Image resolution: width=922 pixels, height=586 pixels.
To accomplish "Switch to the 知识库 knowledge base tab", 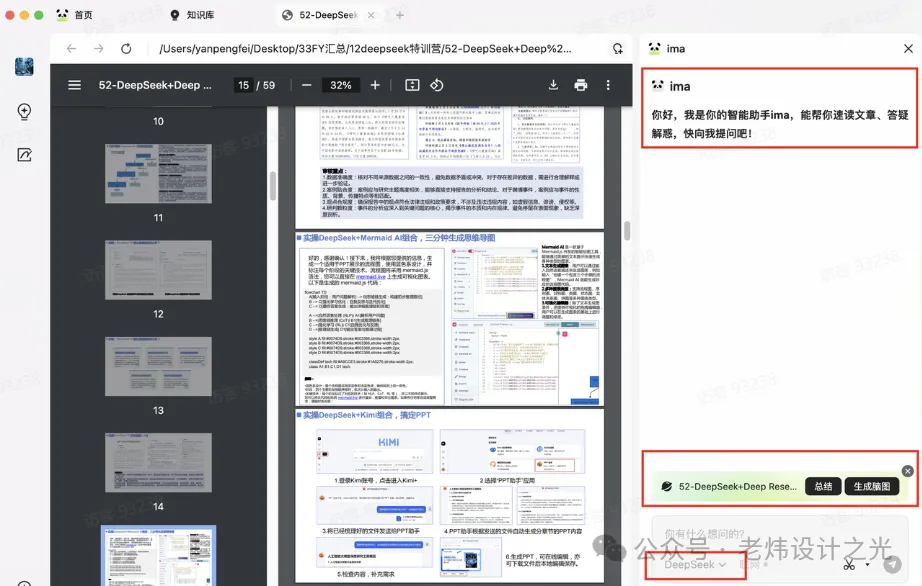I will (192, 15).
